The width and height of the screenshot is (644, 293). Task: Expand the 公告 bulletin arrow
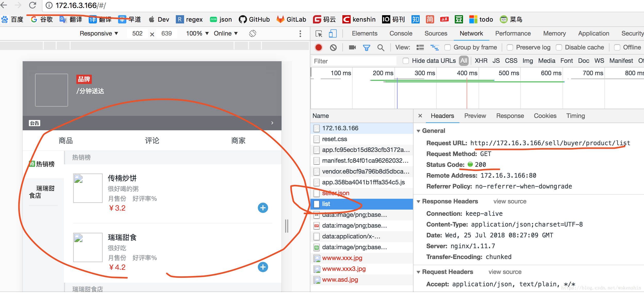pos(272,123)
